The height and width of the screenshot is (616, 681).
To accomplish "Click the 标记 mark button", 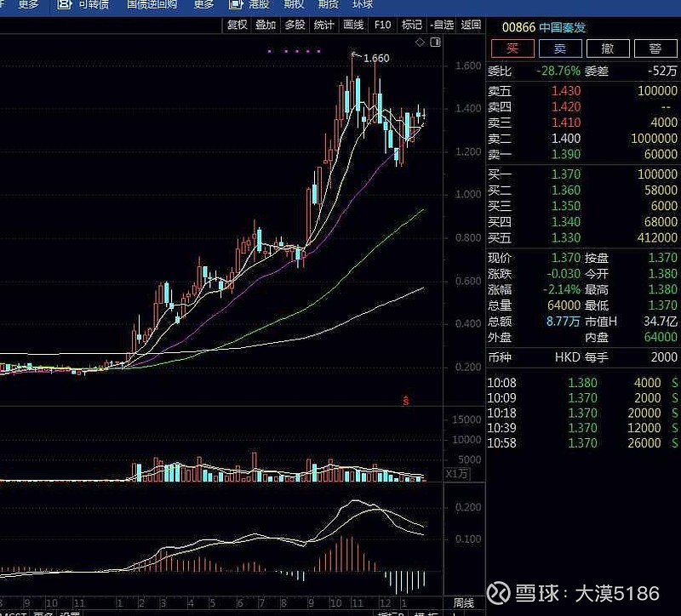I will (412, 26).
